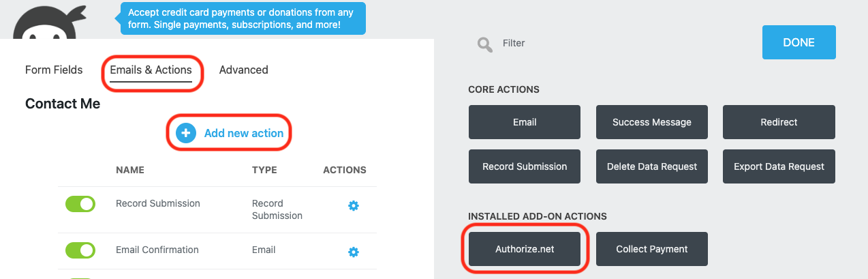This screenshot has height=279, width=868.
Task: Click the CORE ACTIONS heading
Action: 504,89
